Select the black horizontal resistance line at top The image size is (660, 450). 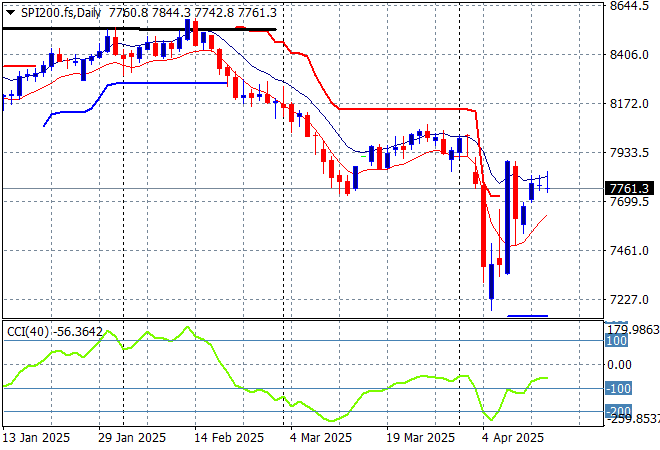click(139, 29)
